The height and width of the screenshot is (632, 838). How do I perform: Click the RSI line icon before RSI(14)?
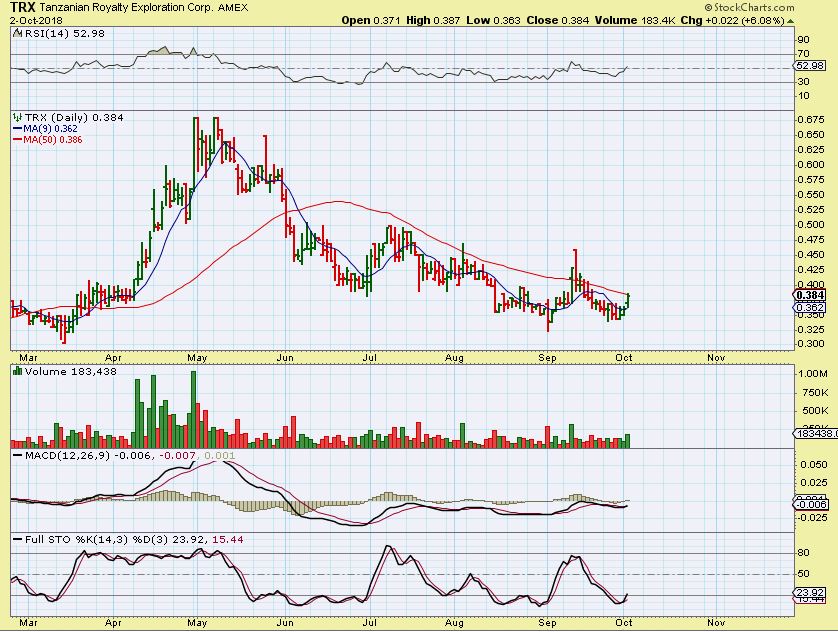tap(18, 33)
